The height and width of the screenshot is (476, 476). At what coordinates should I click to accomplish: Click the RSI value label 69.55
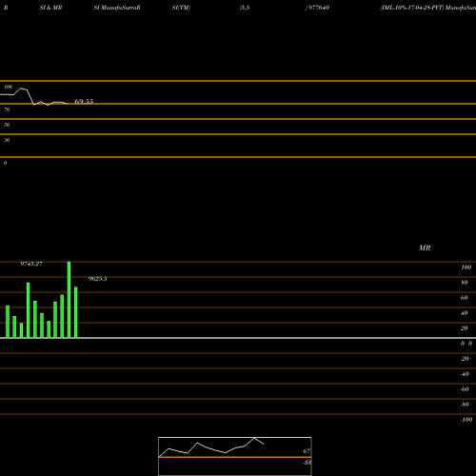point(84,102)
